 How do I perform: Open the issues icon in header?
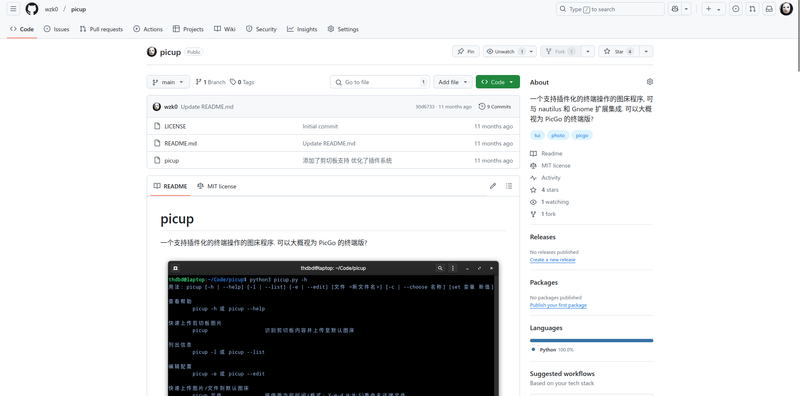click(736, 9)
